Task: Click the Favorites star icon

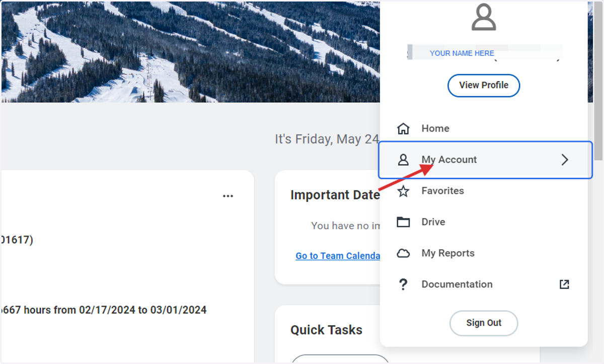Action: (x=403, y=191)
